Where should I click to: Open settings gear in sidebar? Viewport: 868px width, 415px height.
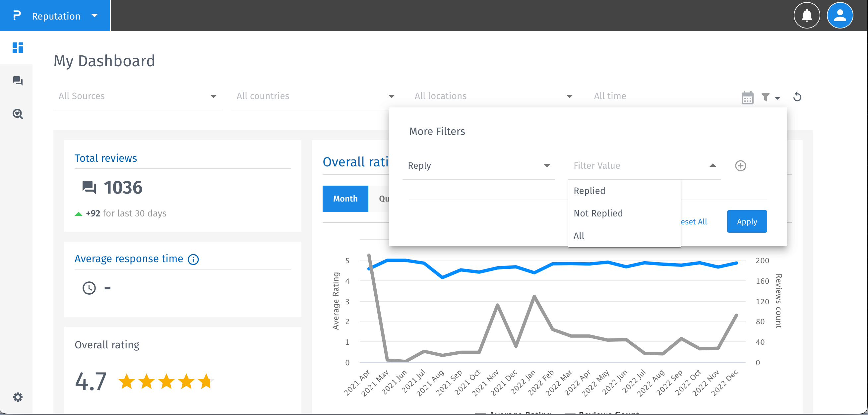18,397
